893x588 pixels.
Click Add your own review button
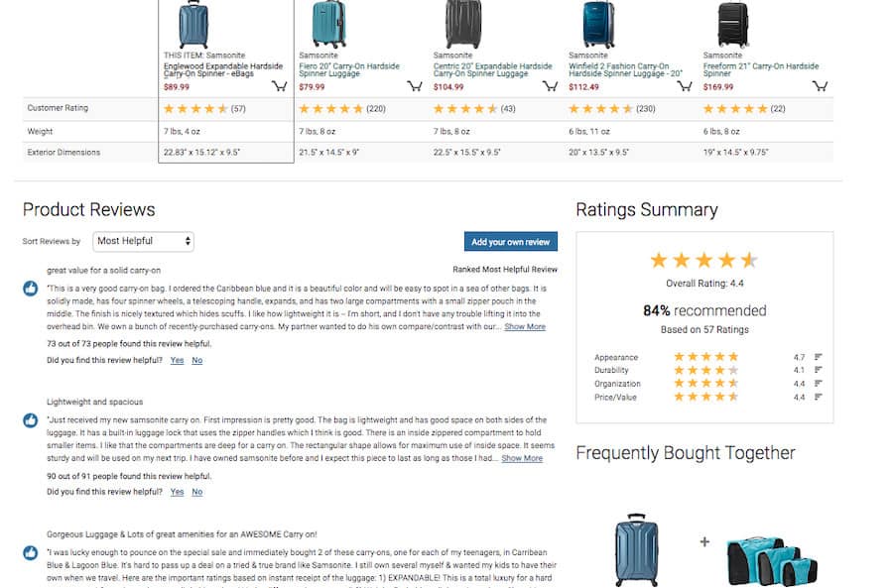pyautogui.click(x=511, y=241)
